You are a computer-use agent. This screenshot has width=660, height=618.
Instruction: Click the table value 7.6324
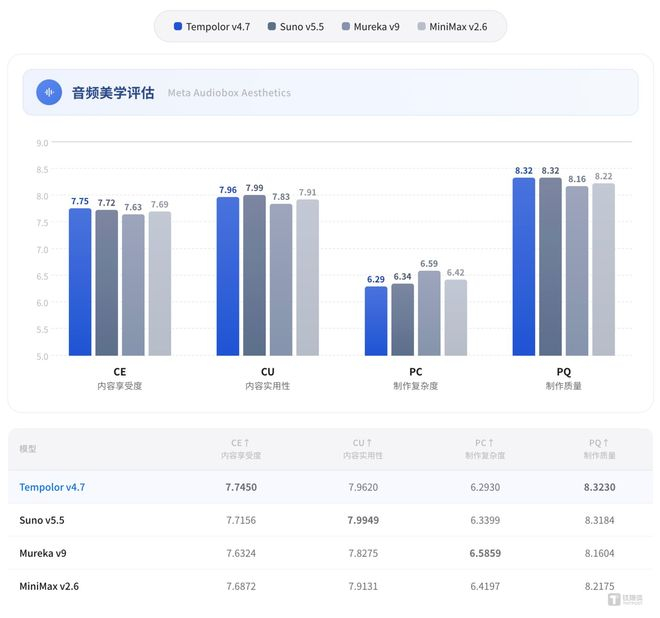point(241,553)
